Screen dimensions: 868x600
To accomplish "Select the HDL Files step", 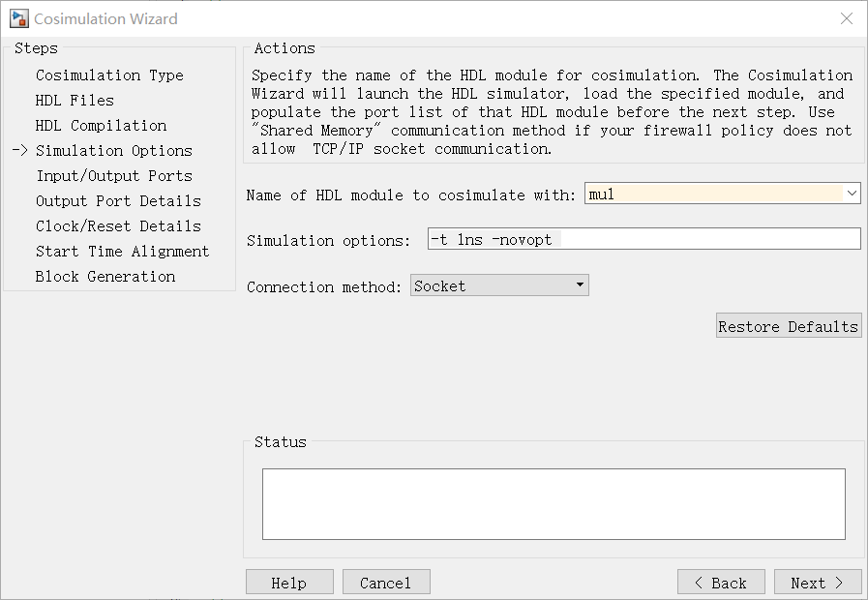I will pos(75,101).
